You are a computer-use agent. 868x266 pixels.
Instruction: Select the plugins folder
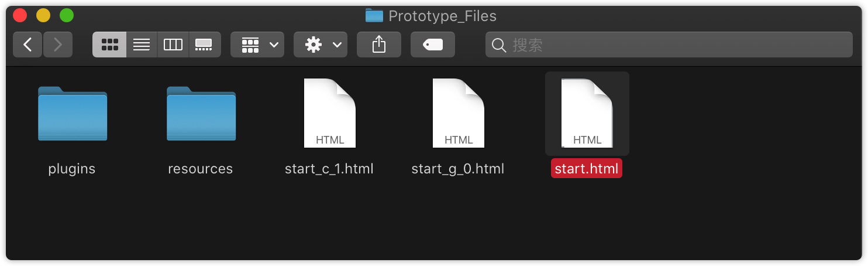pos(72,114)
